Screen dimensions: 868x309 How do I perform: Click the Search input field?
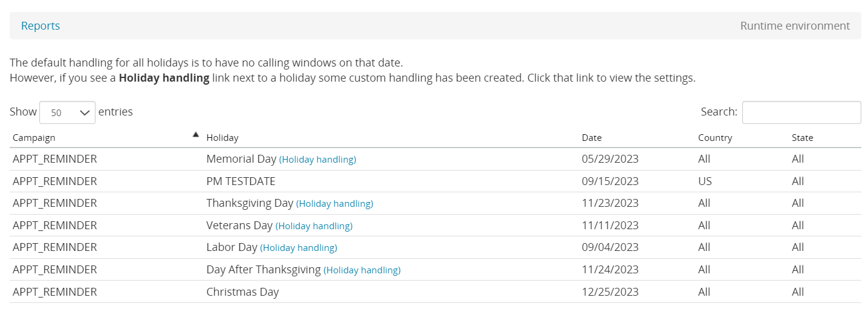[x=801, y=112]
